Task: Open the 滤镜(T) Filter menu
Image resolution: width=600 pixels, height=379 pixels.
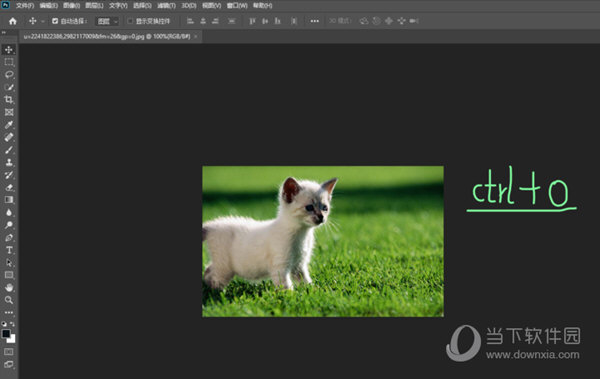Action: tap(166, 6)
